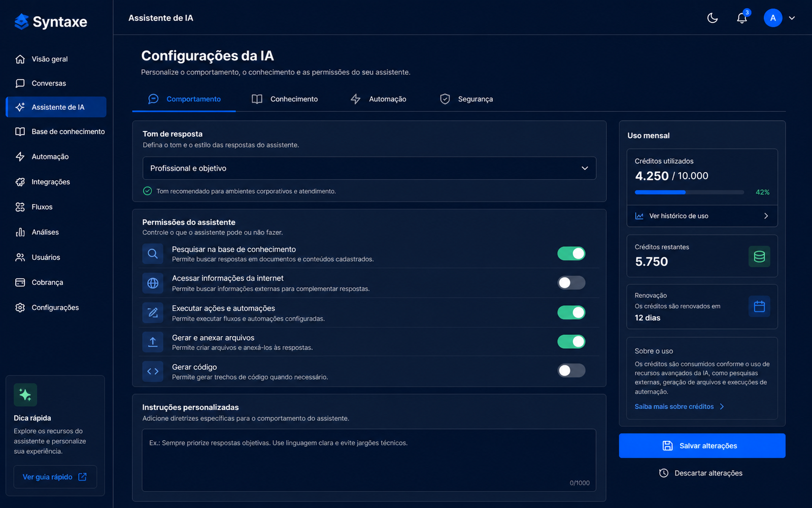Open Ver histórico de uso

(702, 216)
